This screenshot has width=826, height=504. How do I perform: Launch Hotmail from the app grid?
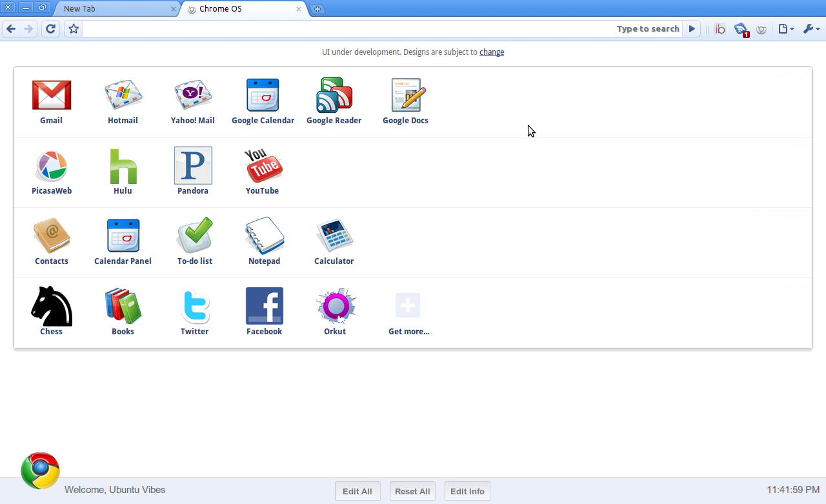click(123, 95)
